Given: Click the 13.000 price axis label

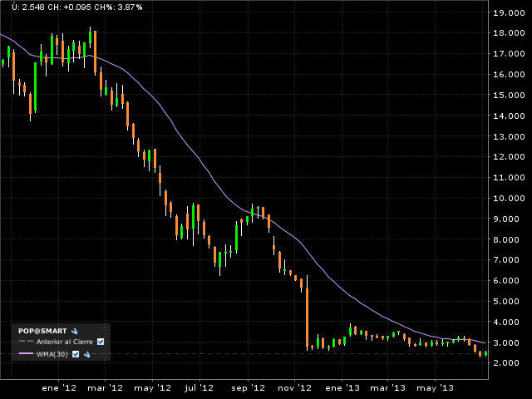Looking at the screenshot, I should [x=509, y=136].
